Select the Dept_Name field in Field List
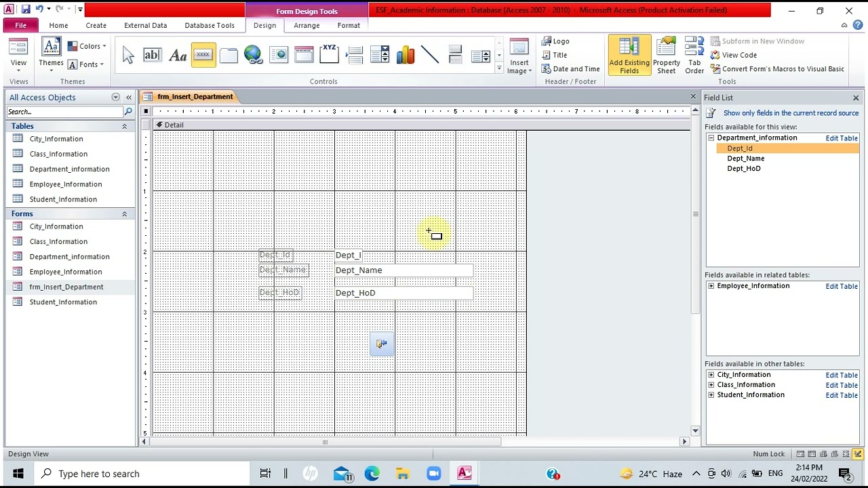Image resolution: width=868 pixels, height=488 pixels. tap(745, 159)
